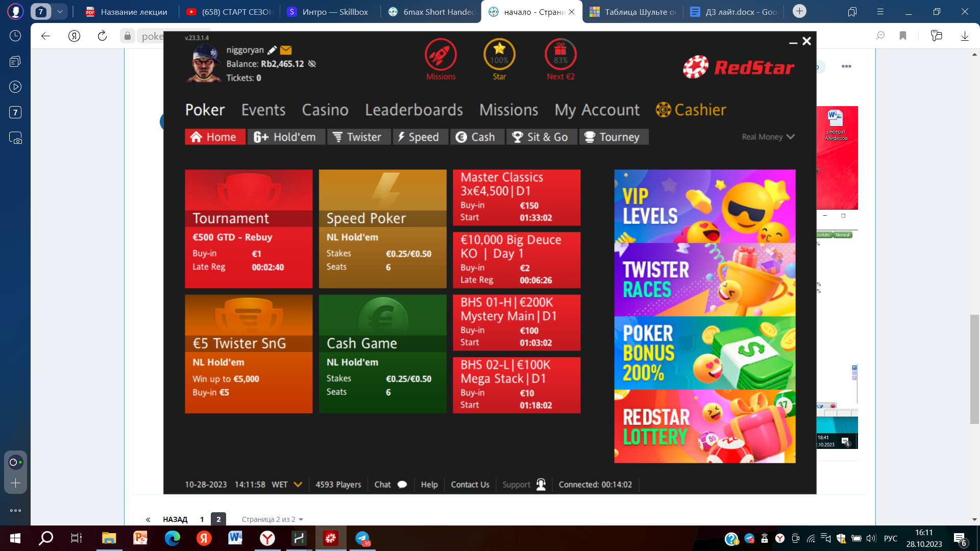This screenshot has height=551, width=980.
Task: Select the Tourney tab
Action: (x=614, y=137)
